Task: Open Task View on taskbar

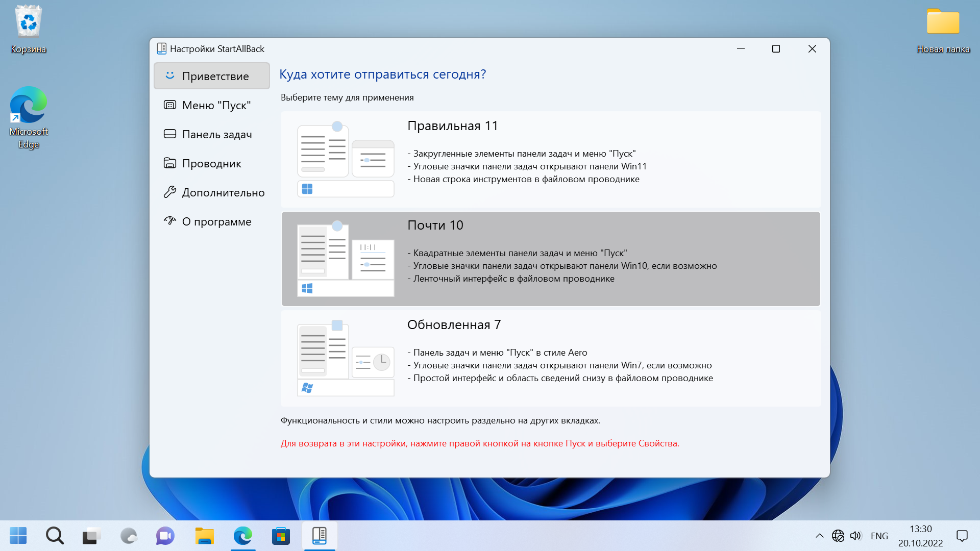Action: 91,536
